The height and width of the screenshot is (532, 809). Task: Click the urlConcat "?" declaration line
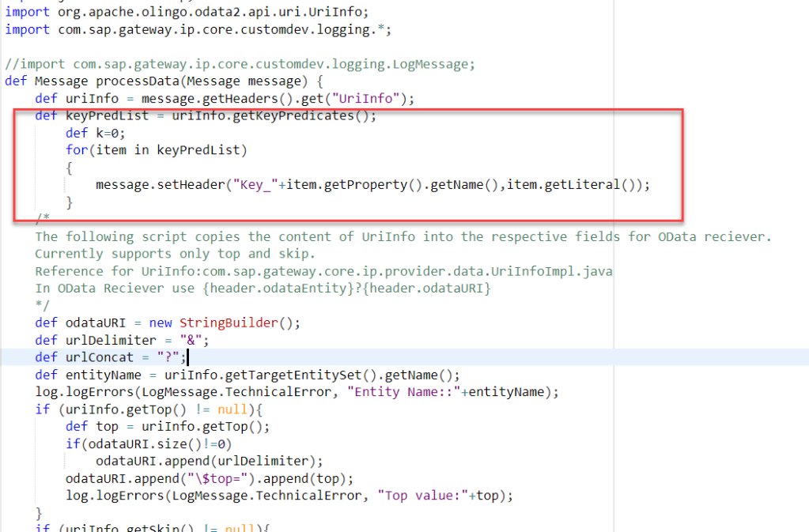110,357
